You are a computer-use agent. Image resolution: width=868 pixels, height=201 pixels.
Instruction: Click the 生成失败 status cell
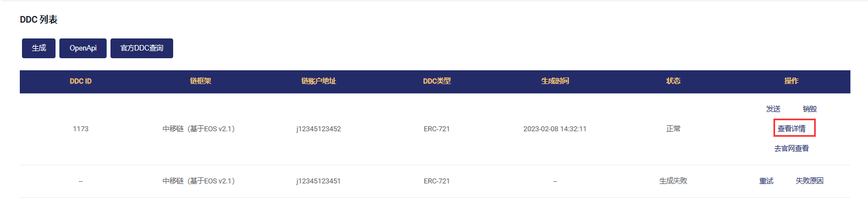[673, 181]
